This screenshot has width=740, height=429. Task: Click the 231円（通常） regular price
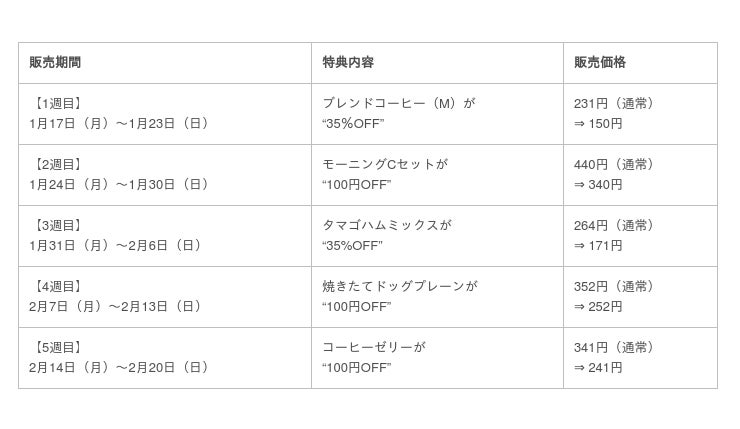click(617, 103)
